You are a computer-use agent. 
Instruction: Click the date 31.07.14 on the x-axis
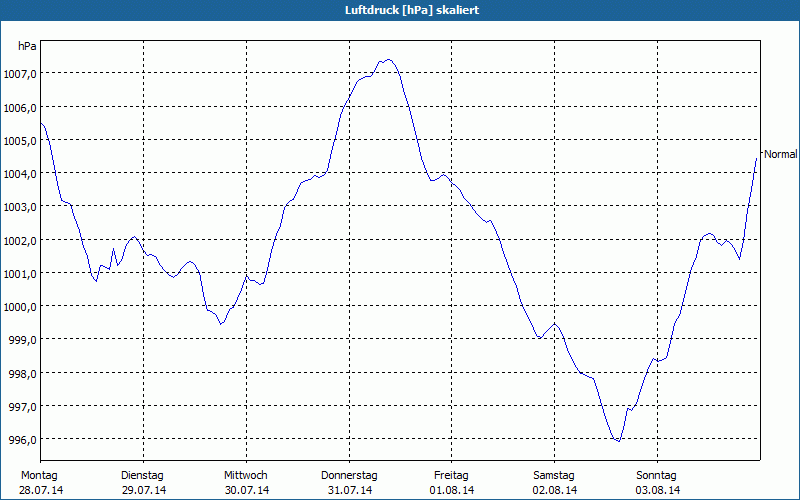pos(348,490)
